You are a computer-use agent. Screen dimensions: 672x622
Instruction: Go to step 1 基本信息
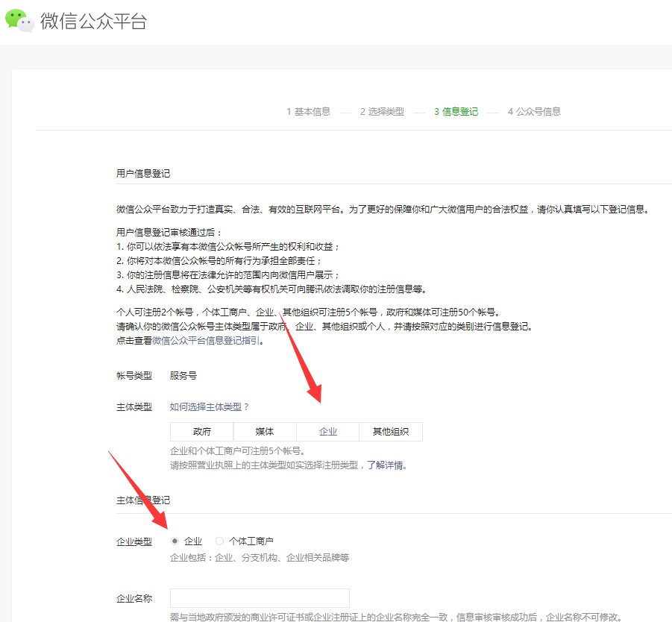(308, 112)
